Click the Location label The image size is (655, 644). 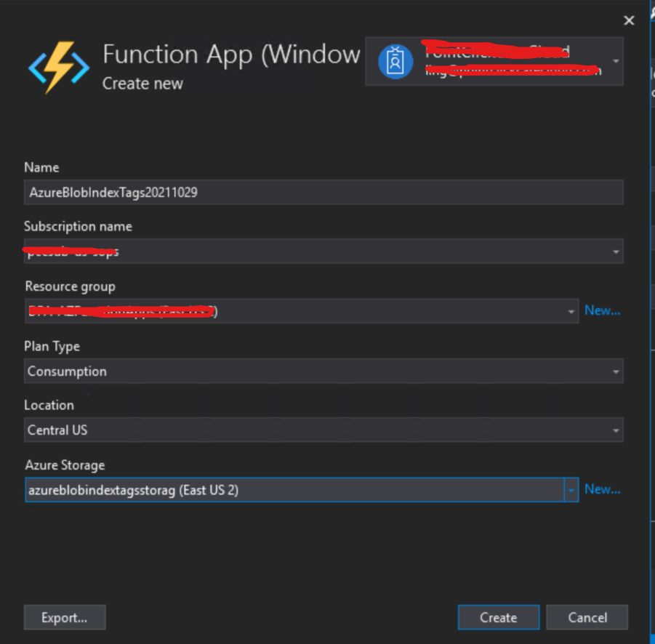tap(49, 405)
